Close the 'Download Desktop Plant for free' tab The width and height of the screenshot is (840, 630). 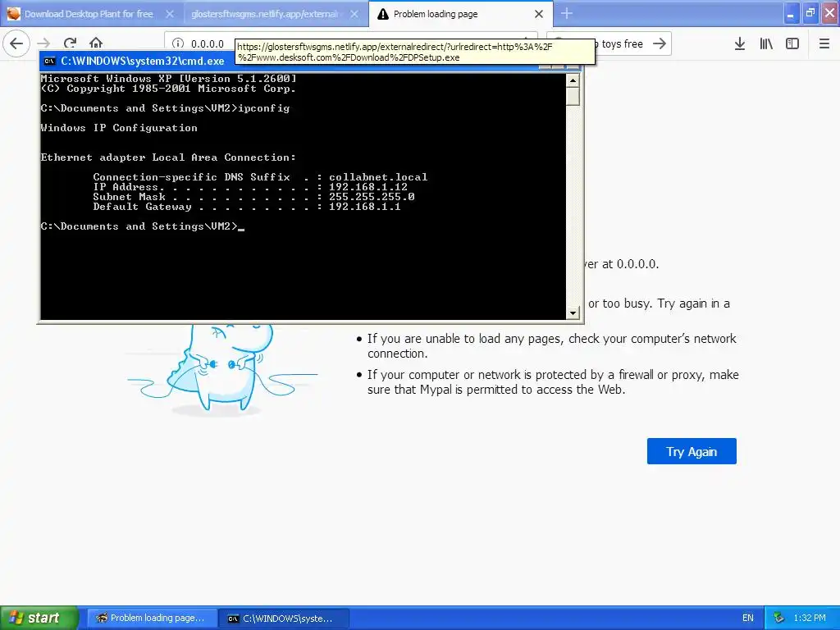point(170,14)
